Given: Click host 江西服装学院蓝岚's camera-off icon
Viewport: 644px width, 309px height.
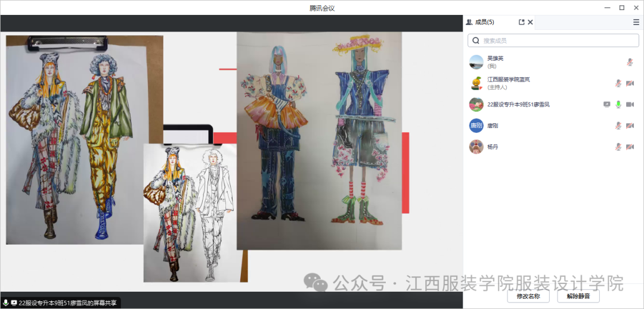Looking at the screenshot, I should [x=630, y=83].
